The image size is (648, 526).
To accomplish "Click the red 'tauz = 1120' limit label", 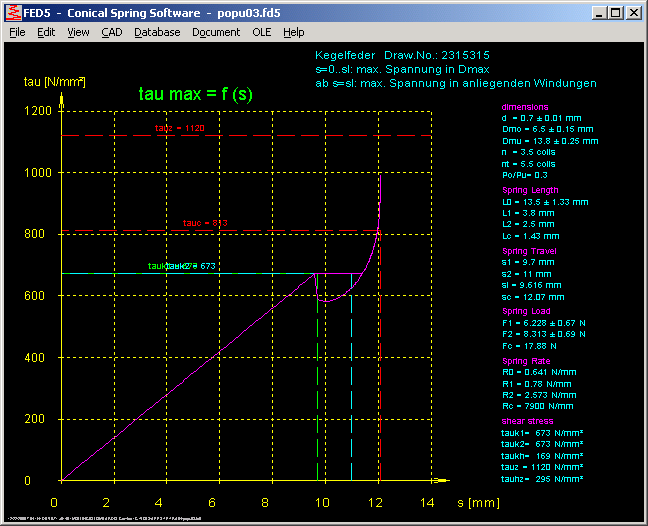I will 180,129.
